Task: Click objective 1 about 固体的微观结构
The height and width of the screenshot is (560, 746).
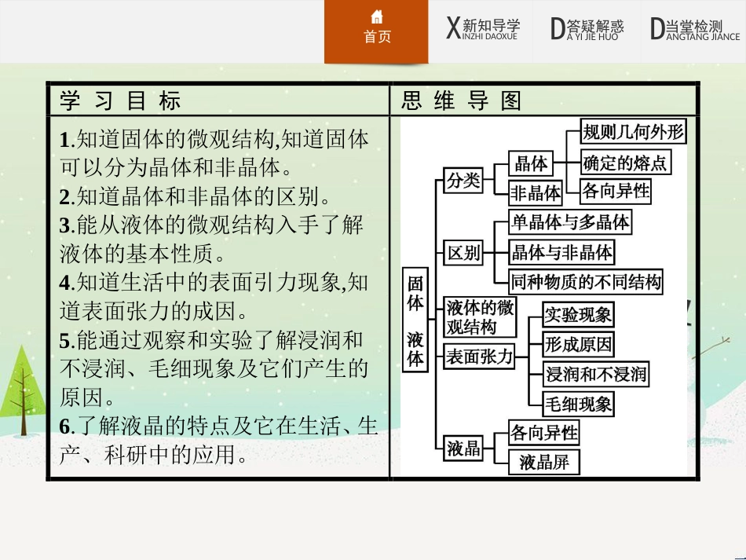Action: tap(214, 153)
